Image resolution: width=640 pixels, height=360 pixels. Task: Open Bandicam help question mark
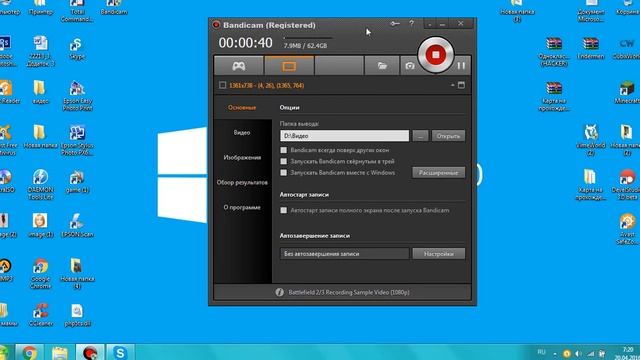click(411, 24)
